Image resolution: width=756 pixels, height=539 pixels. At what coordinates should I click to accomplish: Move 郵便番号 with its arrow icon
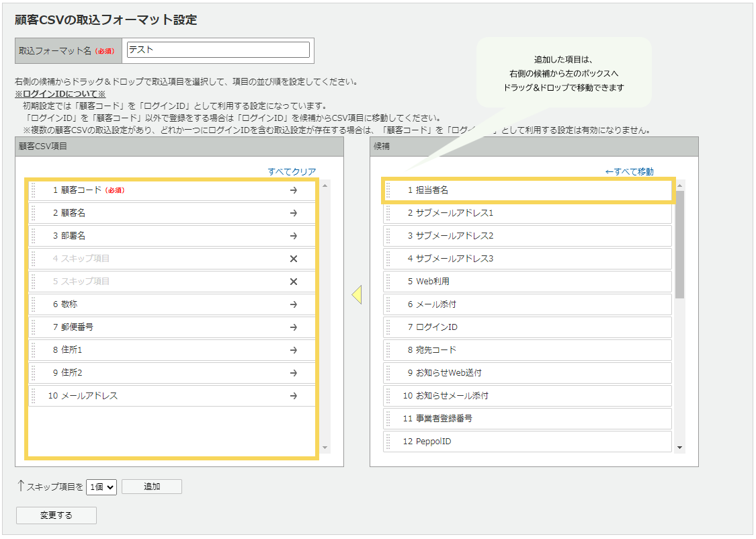tap(294, 327)
